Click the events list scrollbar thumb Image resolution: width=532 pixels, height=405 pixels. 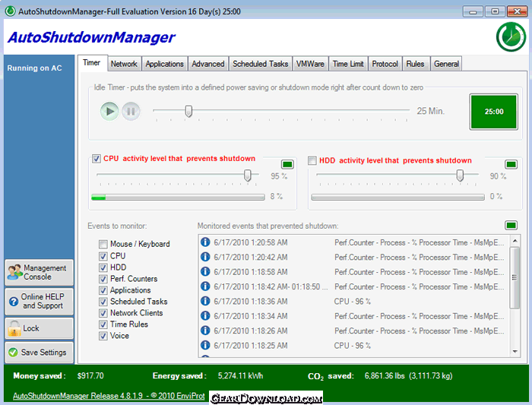(x=515, y=278)
